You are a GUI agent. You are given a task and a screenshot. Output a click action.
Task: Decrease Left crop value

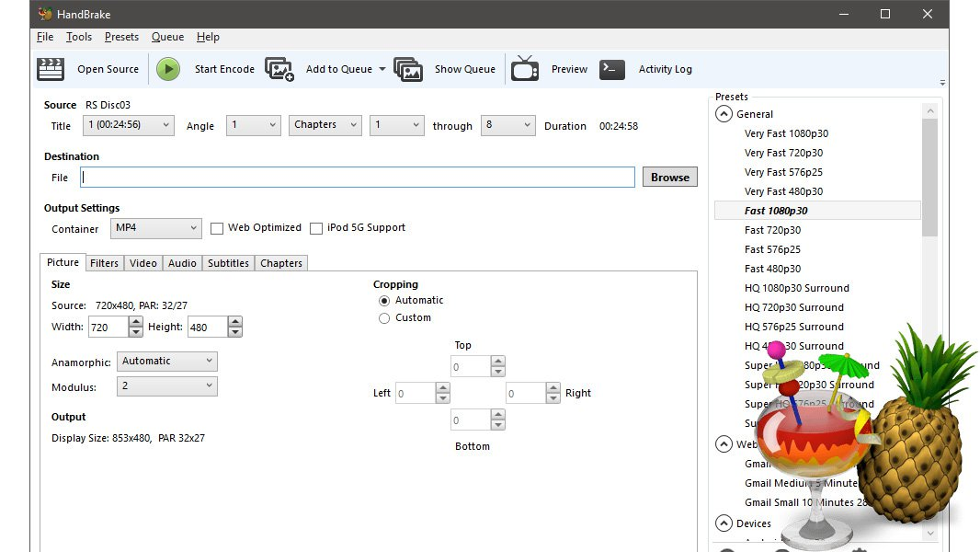(x=442, y=397)
